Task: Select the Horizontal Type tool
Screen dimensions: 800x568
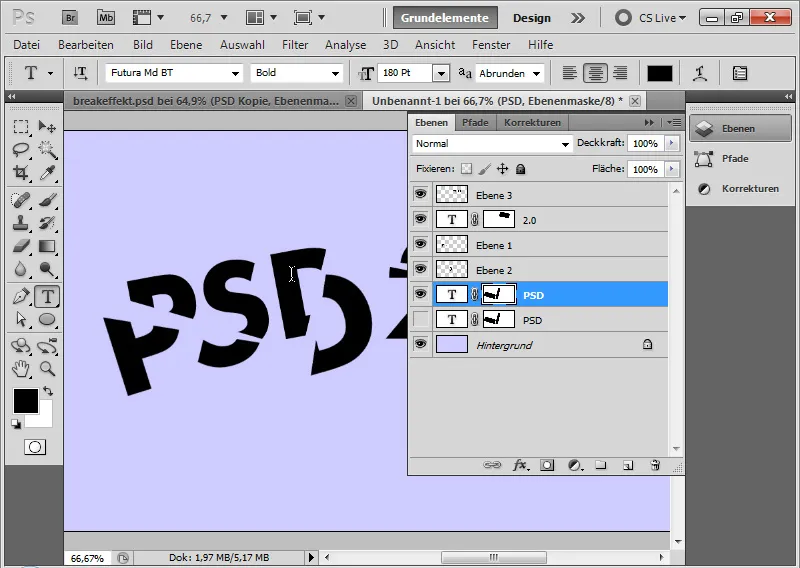Action: tap(47, 296)
